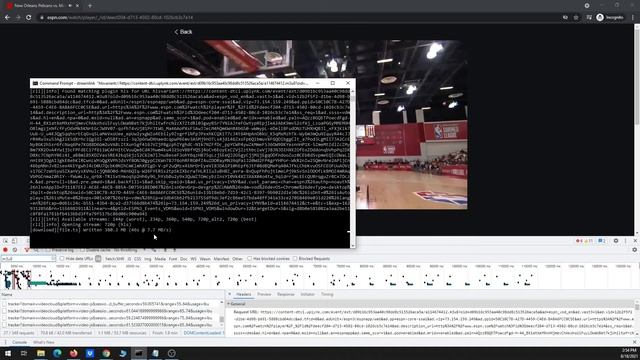Check Has blocked cookies
This screenshot has height=360, width=640.
(249, 259)
